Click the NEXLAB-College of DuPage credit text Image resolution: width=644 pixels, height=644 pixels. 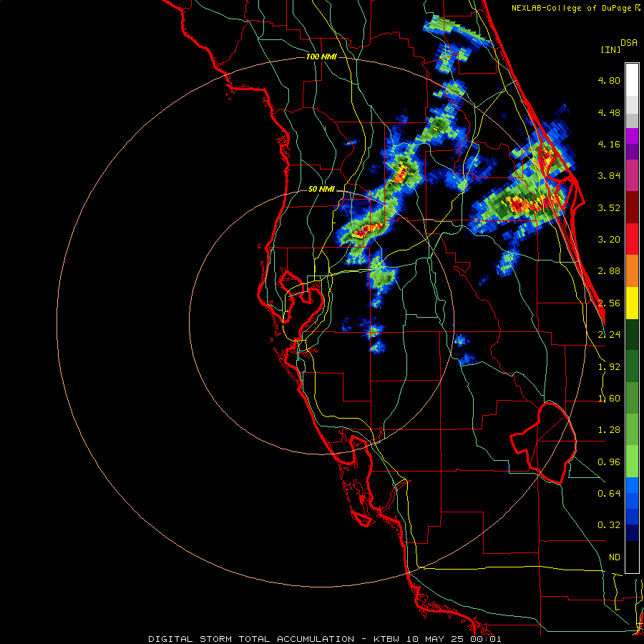pyautogui.click(x=572, y=8)
